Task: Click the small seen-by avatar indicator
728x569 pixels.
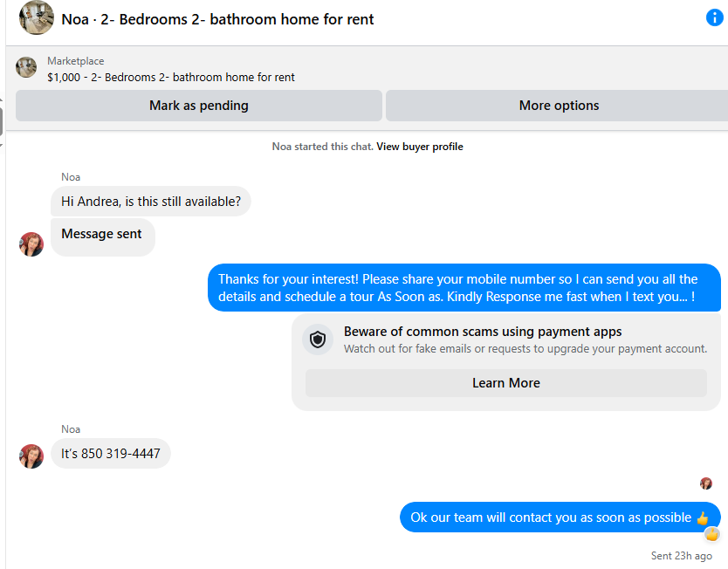Action: pos(706,483)
